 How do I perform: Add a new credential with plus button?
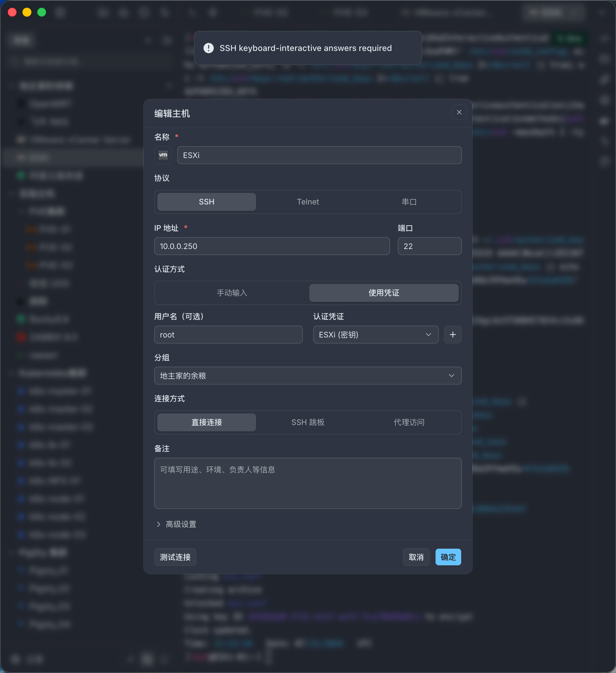453,335
